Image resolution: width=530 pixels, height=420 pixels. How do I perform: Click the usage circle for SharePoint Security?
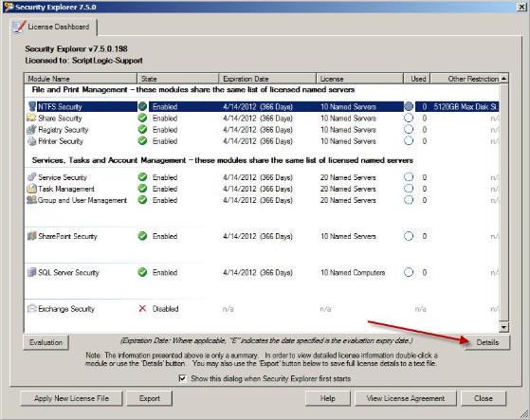(409, 236)
